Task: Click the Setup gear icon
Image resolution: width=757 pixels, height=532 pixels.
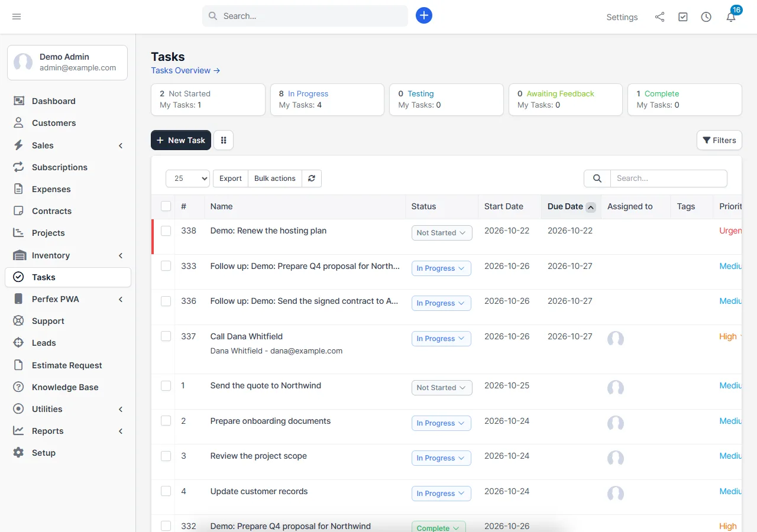Action: pos(19,453)
